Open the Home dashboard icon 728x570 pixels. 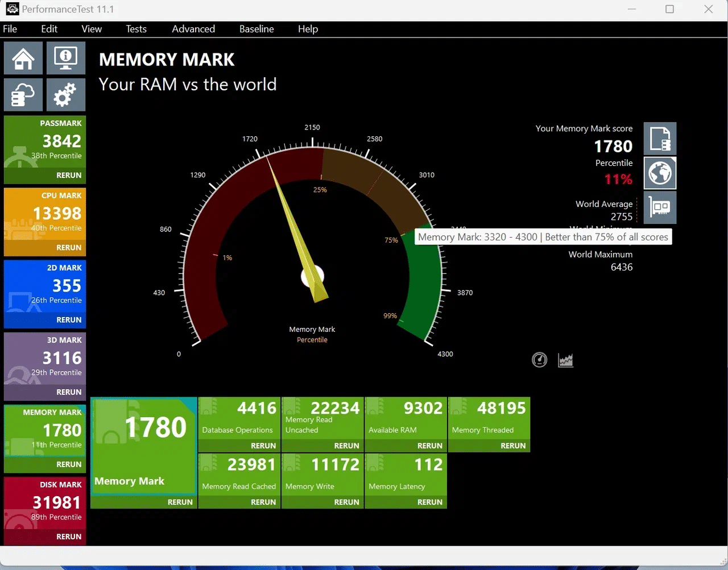tap(23, 58)
